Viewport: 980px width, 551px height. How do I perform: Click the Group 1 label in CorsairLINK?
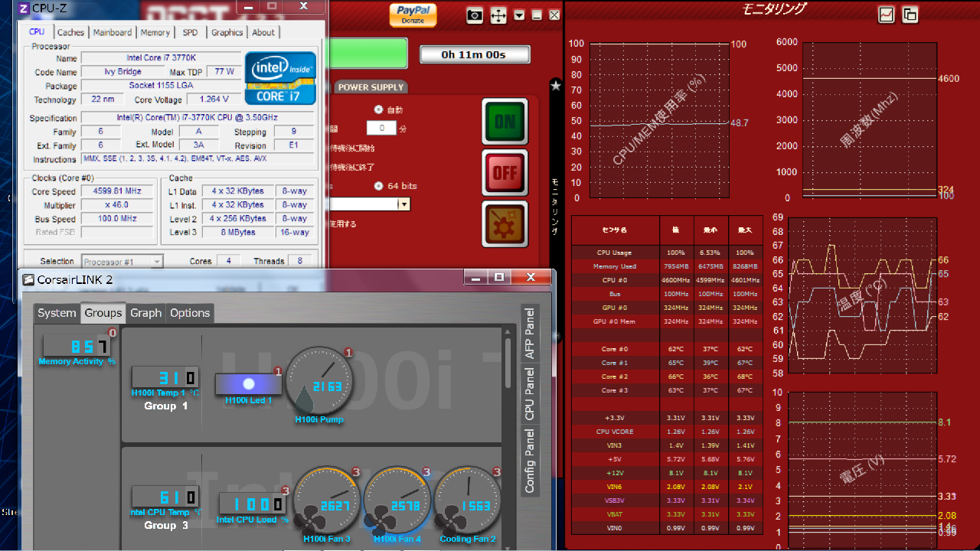(165, 406)
